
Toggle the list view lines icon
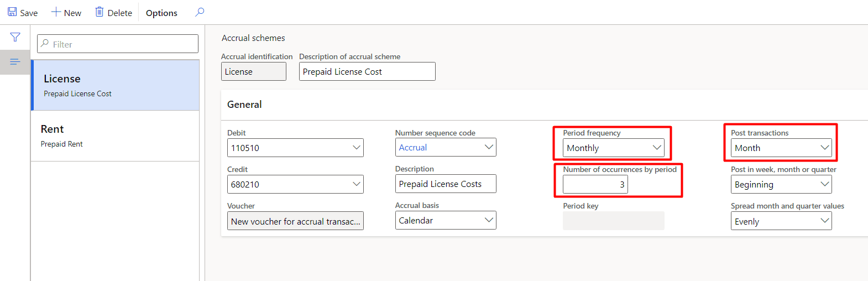[15, 61]
